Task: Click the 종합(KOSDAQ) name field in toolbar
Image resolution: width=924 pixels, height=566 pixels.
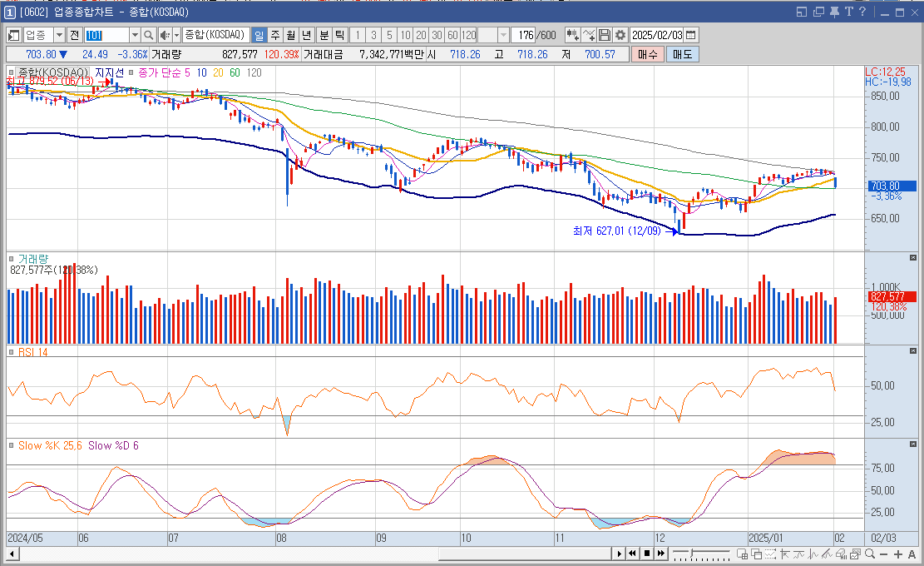Action: pos(215,35)
